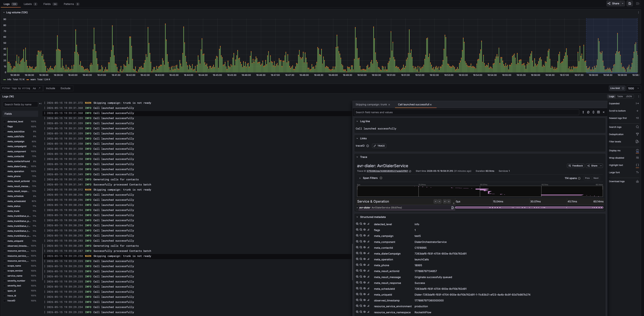The height and width of the screenshot is (316, 644).
Task: Toggle regex filter option
Action: click(39, 88)
